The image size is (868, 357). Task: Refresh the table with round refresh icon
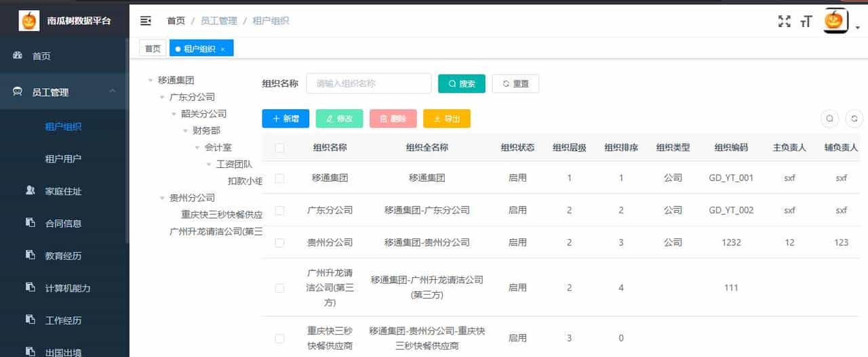click(854, 119)
